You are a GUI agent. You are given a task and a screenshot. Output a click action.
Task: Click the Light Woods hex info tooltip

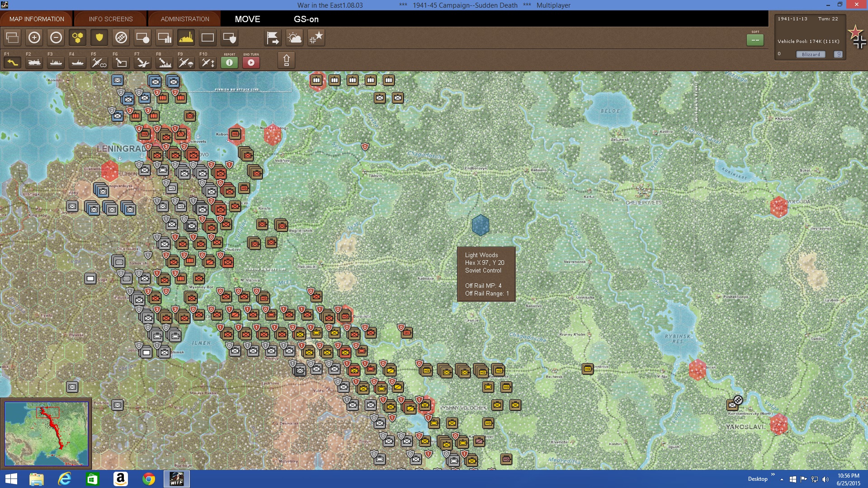tap(486, 274)
